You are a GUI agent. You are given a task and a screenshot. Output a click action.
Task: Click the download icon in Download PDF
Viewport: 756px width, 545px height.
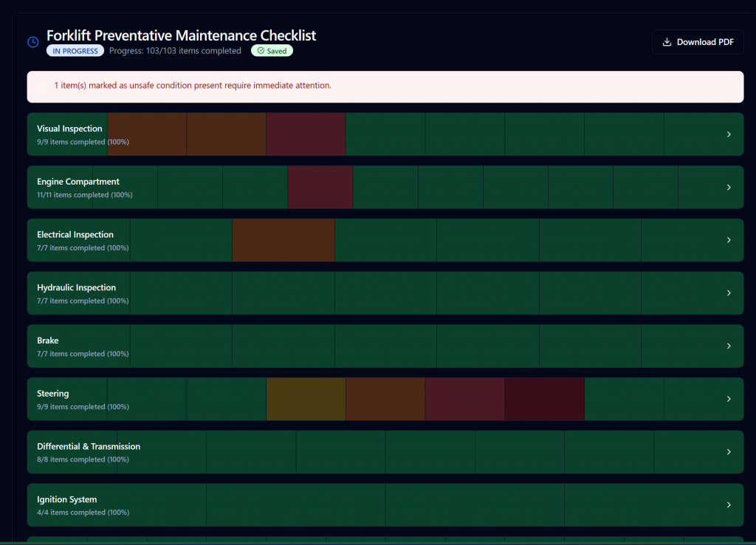667,42
